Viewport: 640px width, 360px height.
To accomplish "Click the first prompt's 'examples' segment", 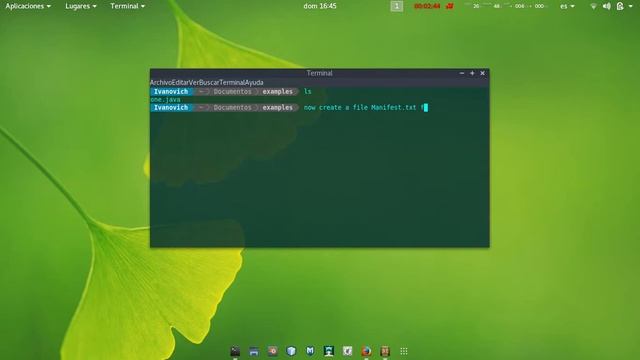I will click(278, 91).
